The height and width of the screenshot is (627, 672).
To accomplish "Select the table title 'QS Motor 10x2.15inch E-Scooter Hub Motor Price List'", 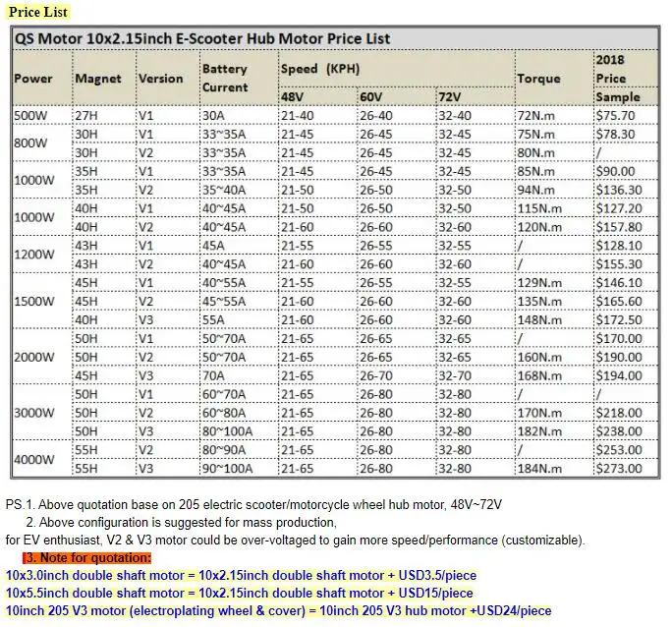I will (x=202, y=39).
